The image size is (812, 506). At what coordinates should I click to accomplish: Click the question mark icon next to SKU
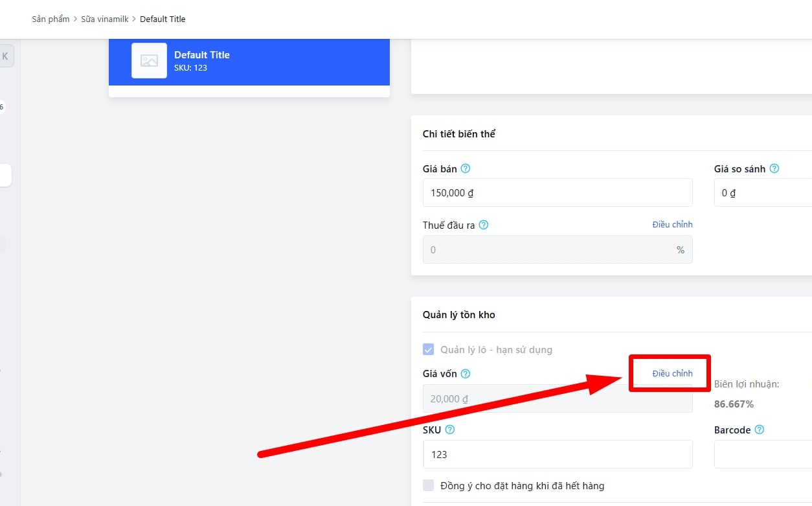[450, 430]
